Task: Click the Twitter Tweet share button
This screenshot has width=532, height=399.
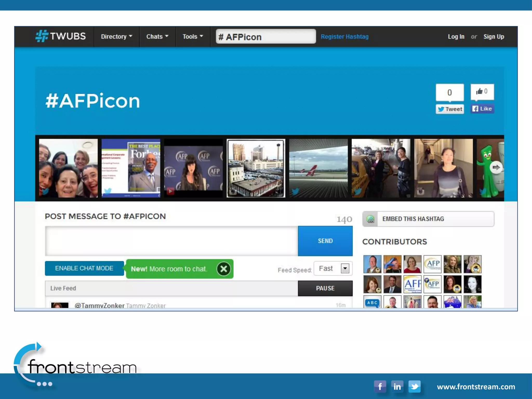Action: [x=450, y=109]
